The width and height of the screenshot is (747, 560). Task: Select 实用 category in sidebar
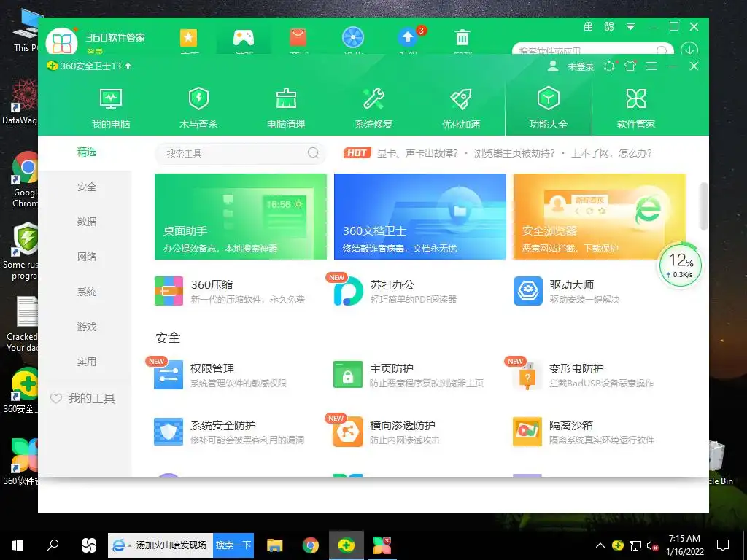click(x=87, y=362)
